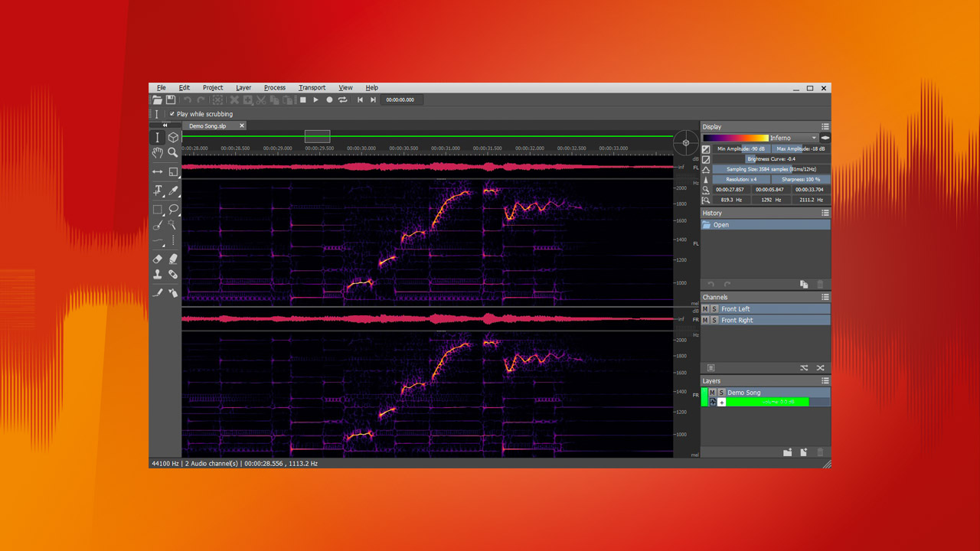Solo the Front Left channel
The height and width of the screenshot is (551, 980).
pyautogui.click(x=715, y=308)
